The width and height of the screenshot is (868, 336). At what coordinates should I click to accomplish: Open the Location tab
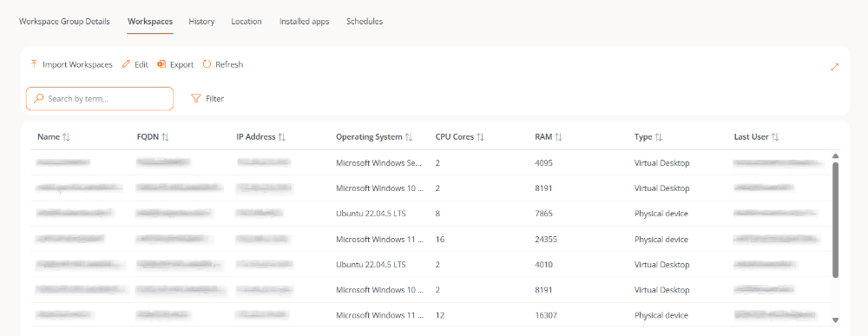tap(247, 22)
